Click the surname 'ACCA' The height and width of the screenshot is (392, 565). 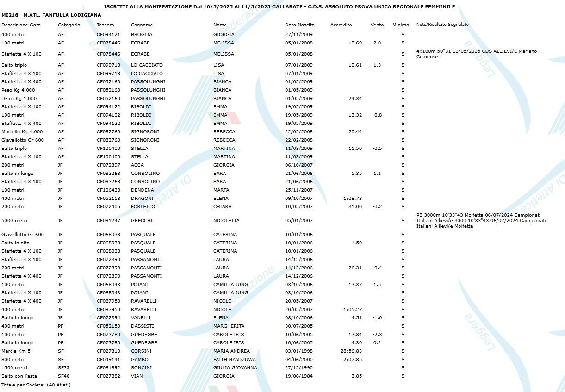tap(137, 165)
